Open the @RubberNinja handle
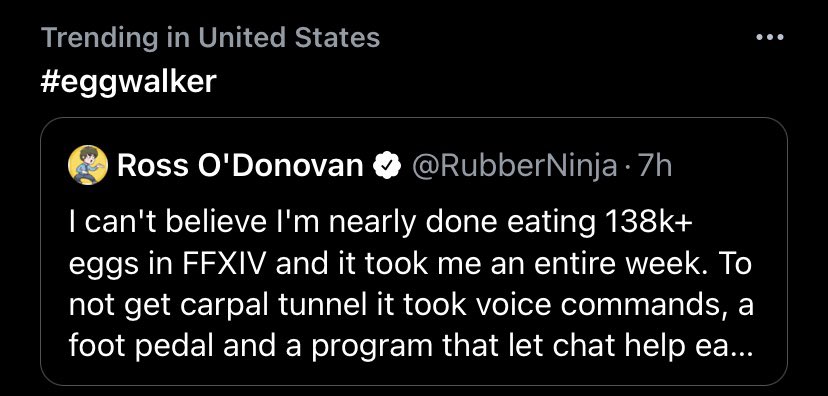 pyautogui.click(x=514, y=167)
